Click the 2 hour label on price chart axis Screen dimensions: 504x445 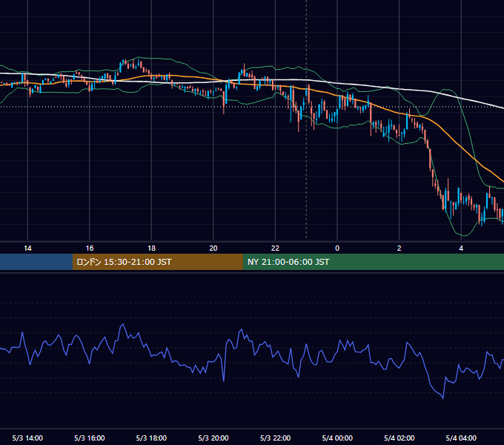pos(399,248)
